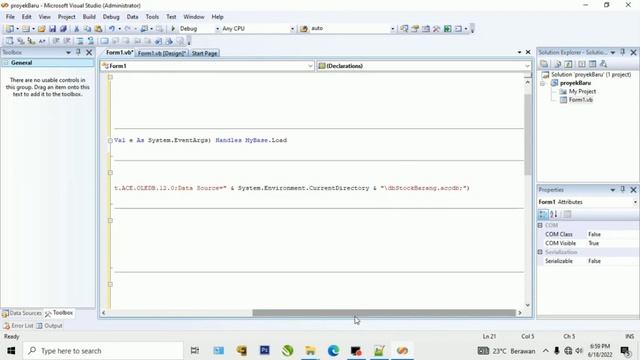Click the Undo arrow icon
Screen dimensions: 640x360
point(111,29)
